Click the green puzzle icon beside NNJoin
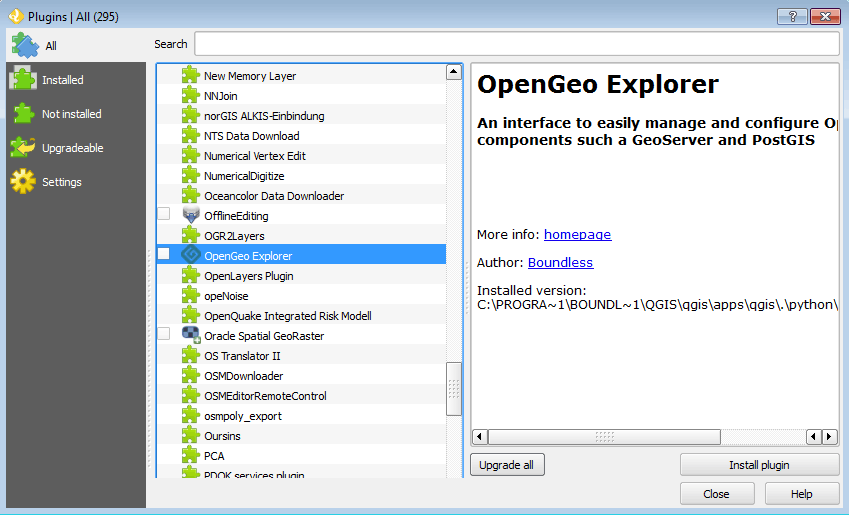This screenshot has height=515, width=849. tap(191, 95)
